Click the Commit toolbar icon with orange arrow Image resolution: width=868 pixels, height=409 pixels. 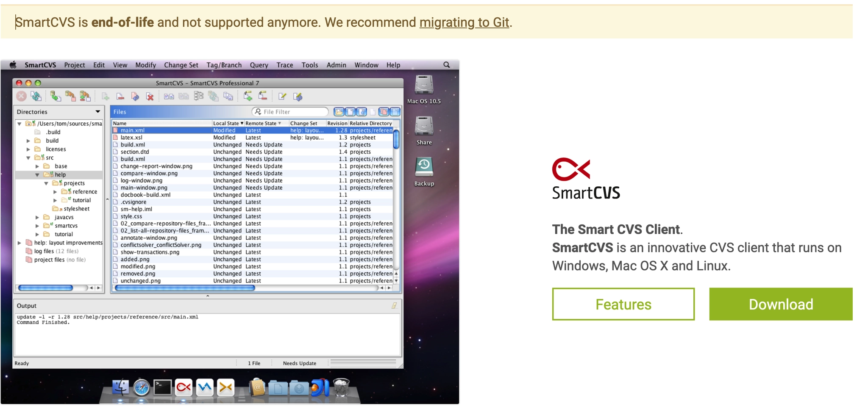pyautogui.click(x=70, y=97)
